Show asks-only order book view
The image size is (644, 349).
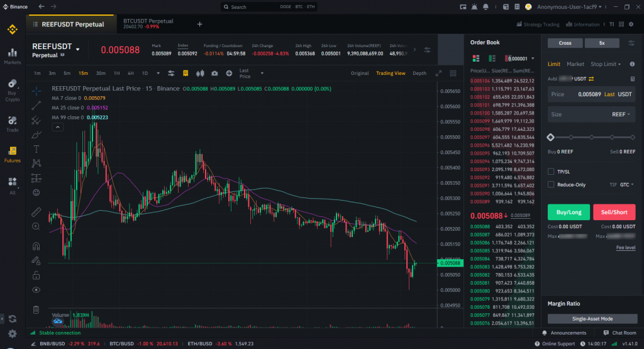tap(507, 58)
